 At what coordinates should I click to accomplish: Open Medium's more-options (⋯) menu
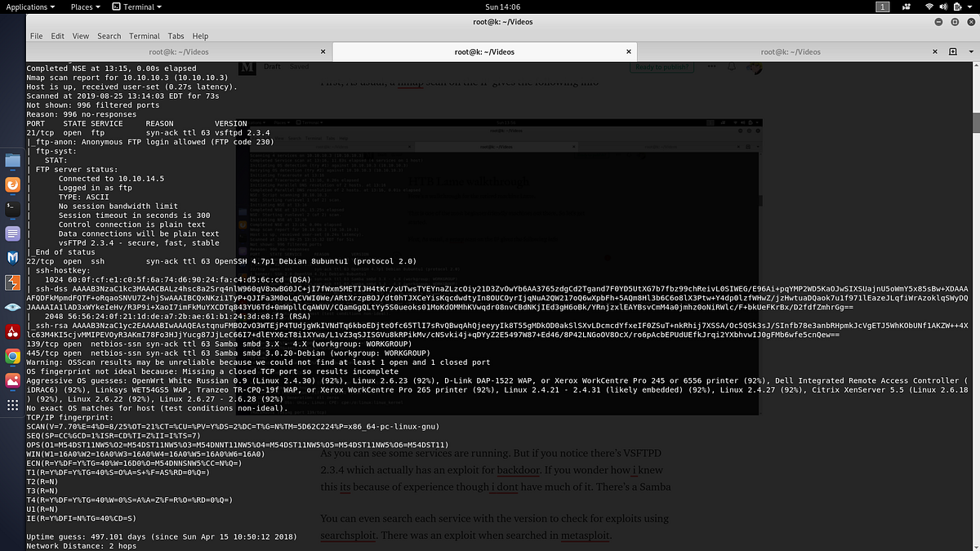[712, 67]
